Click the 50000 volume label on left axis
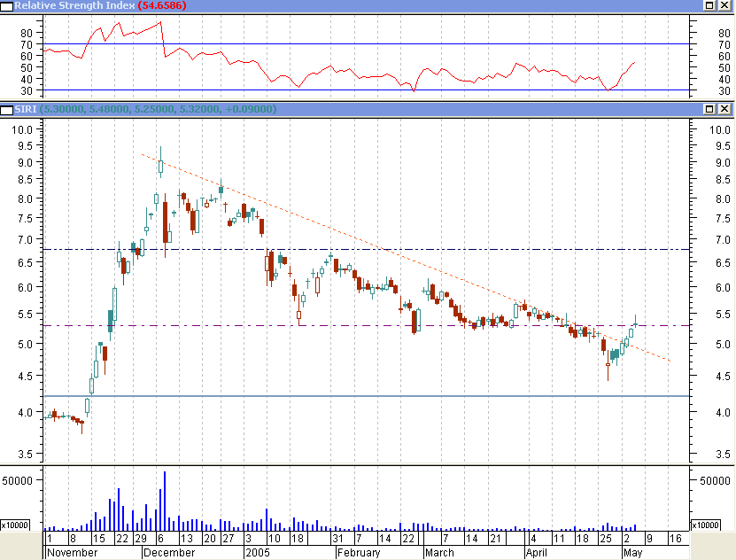736x560 pixels. coord(18,480)
